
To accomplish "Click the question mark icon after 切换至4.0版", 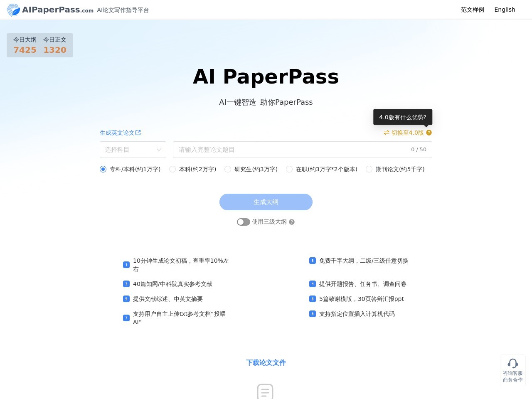I will [429, 133].
